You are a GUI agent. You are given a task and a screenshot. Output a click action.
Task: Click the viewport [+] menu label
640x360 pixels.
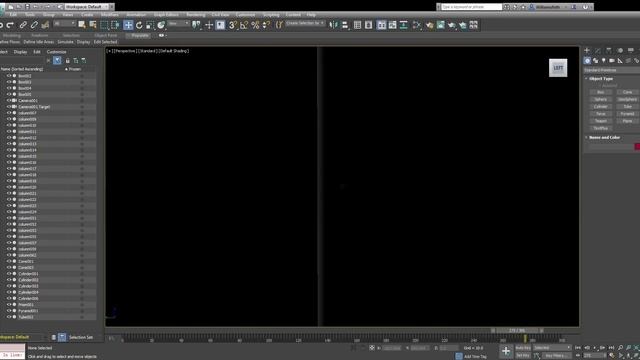[x=109, y=51]
